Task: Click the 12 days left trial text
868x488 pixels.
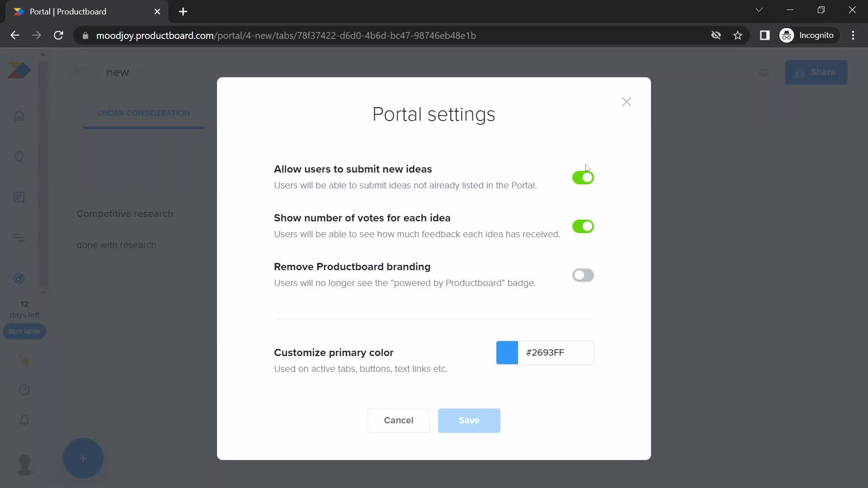Action: 24,310
